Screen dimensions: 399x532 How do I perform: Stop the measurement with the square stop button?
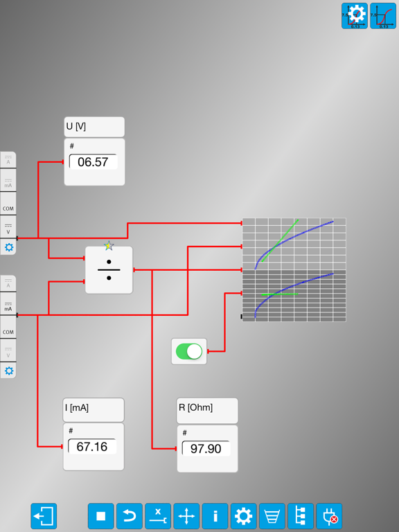(100, 516)
